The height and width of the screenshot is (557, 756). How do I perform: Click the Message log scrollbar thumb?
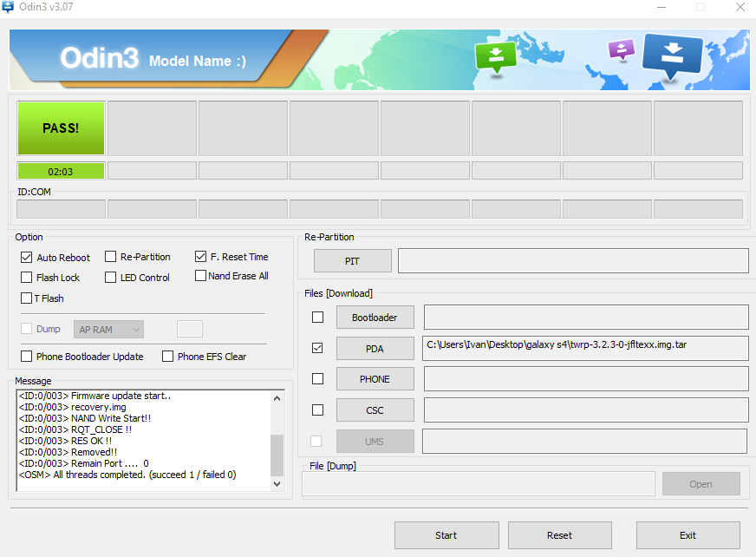click(277, 455)
